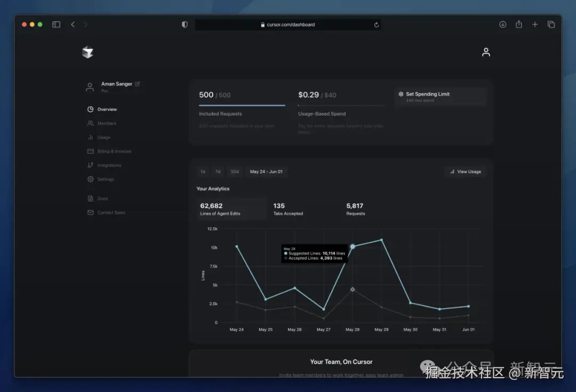Open the Safari downloads icon
This screenshot has width=576, height=392.
(502, 25)
